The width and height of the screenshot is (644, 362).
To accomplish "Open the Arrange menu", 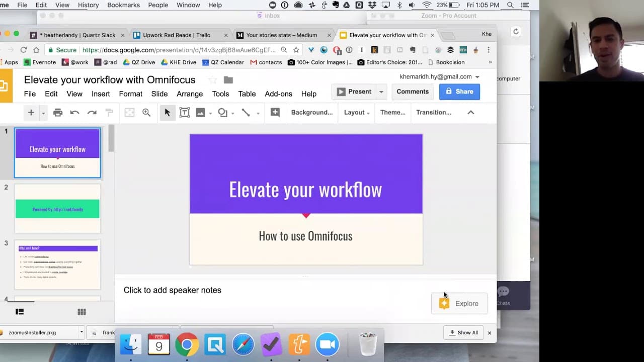I will point(190,94).
